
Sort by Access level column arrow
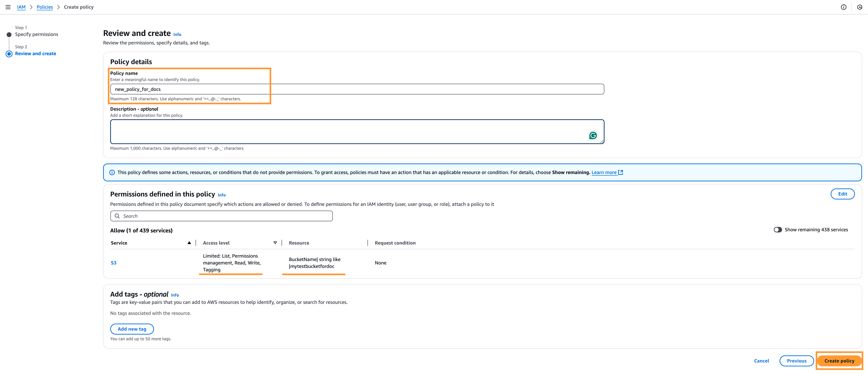click(275, 243)
